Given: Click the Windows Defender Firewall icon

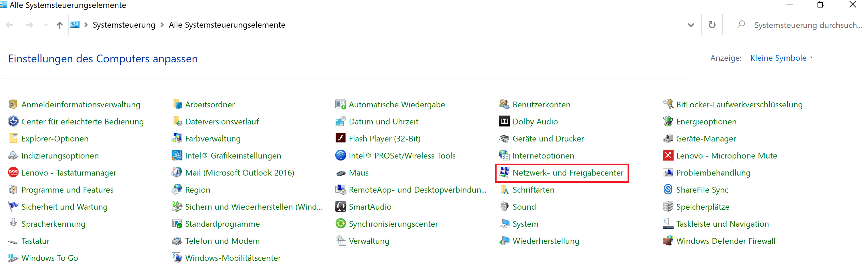Looking at the screenshot, I should [668, 241].
